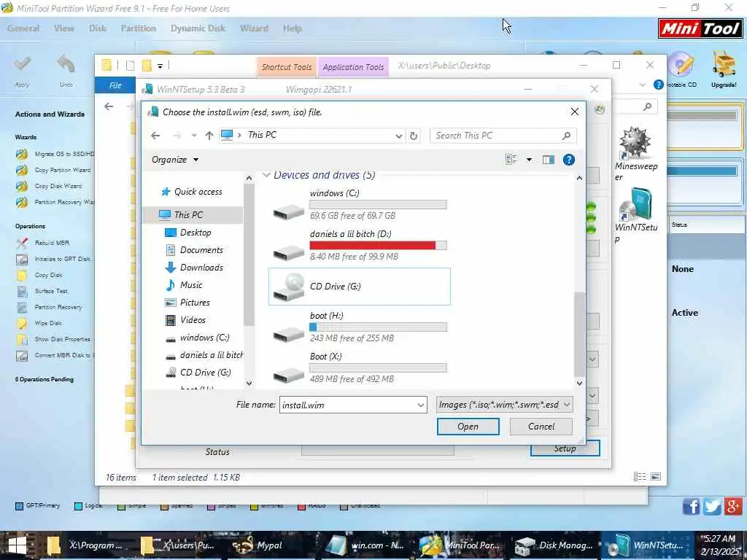Open the WinNTSetup desktop shortcut

click(x=635, y=215)
